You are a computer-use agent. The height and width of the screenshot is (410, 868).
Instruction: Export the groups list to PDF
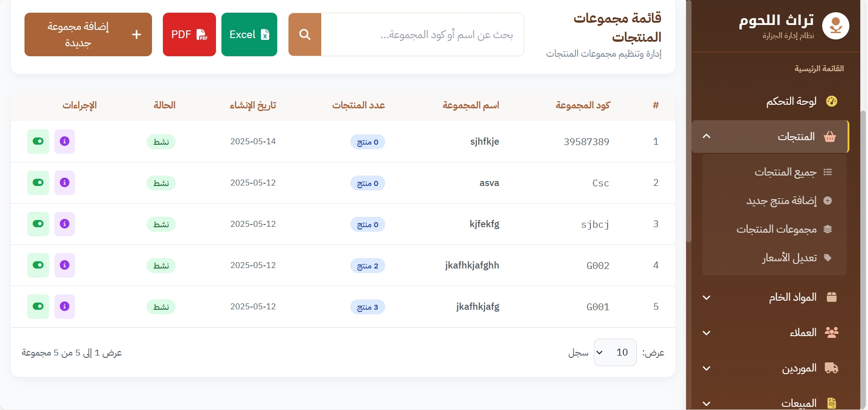click(189, 34)
